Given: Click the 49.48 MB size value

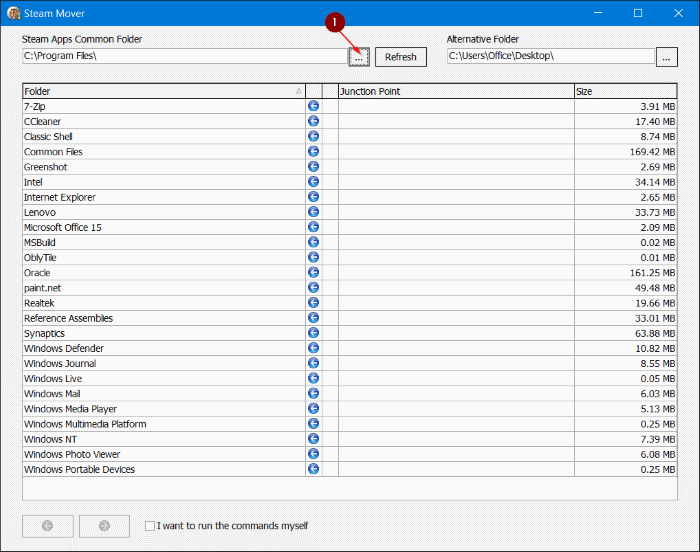Looking at the screenshot, I should (655, 288).
